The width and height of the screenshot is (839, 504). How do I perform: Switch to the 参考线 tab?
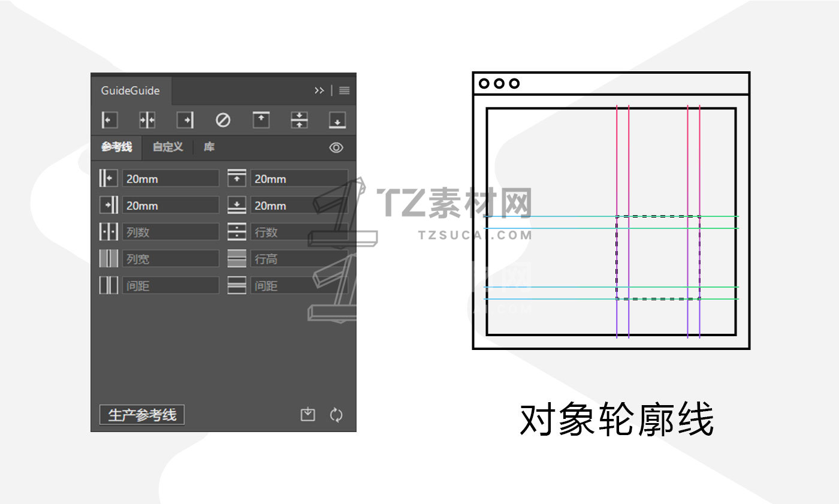[116, 147]
